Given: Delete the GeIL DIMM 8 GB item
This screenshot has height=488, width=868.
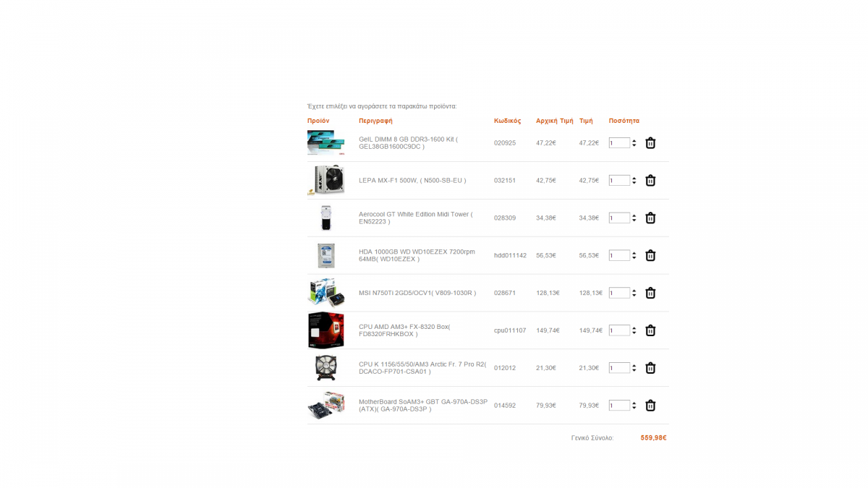Looking at the screenshot, I should (650, 143).
